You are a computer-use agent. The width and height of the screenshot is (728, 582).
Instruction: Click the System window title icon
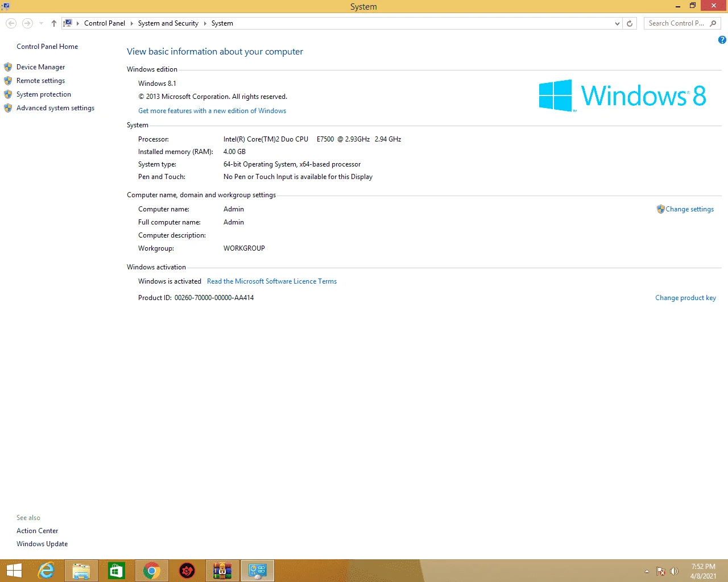tap(5, 6)
